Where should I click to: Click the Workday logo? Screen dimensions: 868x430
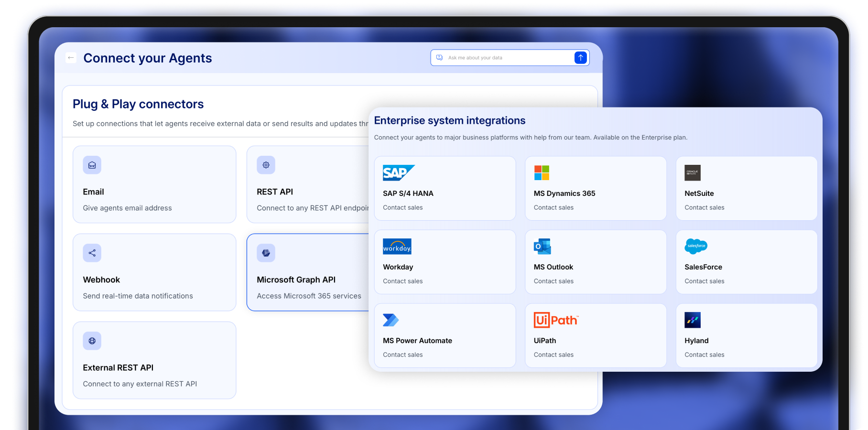click(397, 247)
